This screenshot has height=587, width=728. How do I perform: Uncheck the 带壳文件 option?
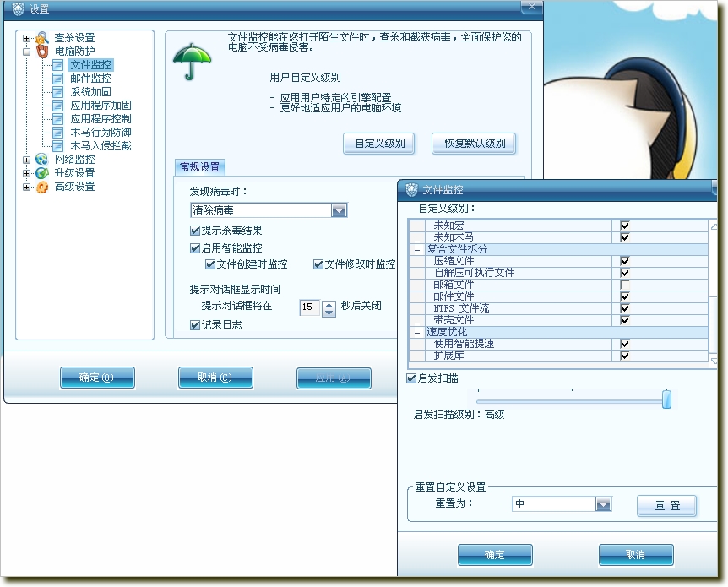[625, 320]
